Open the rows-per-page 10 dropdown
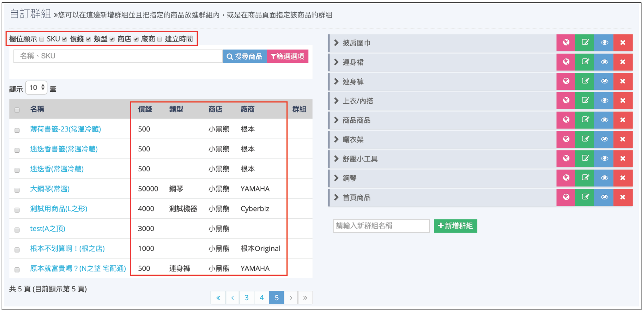644x312 pixels. click(x=36, y=88)
